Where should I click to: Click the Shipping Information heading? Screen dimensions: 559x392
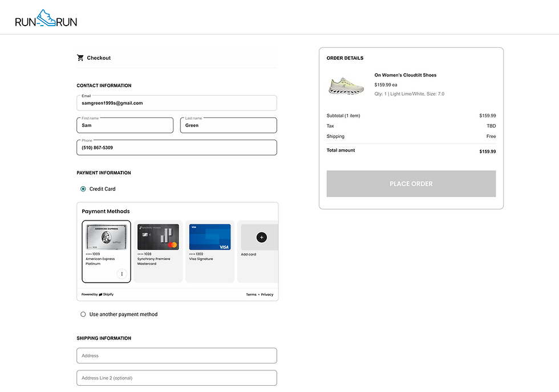104,338
